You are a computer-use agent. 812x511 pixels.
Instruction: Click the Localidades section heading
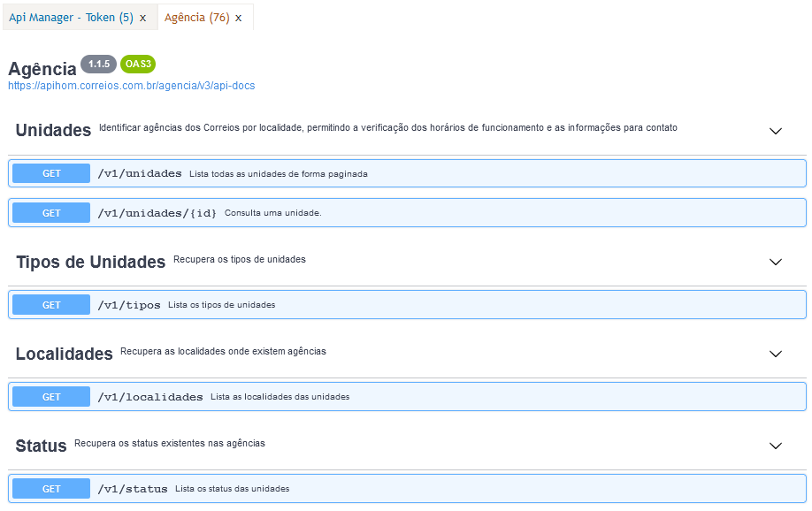pos(65,354)
